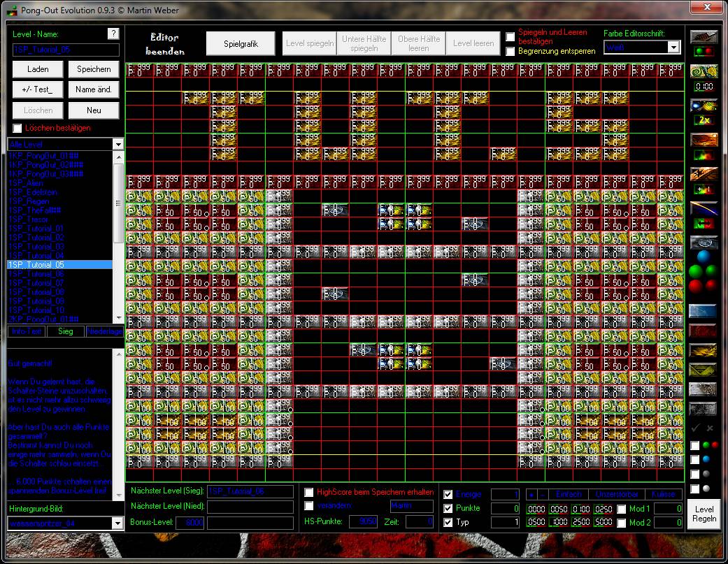Switch to the Sieg tab
Image resolution: width=728 pixels, height=564 pixels.
pos(65,331)
